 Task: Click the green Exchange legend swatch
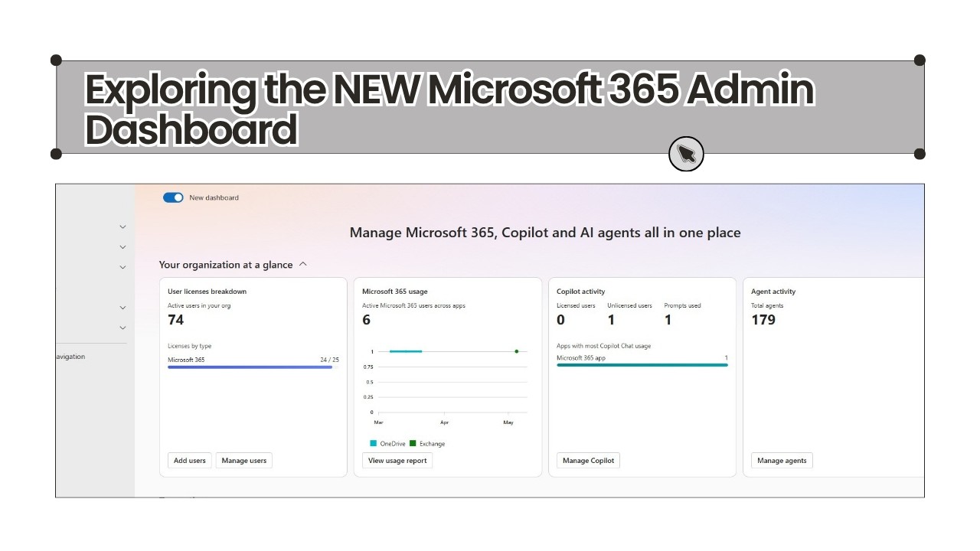[413, 443]
